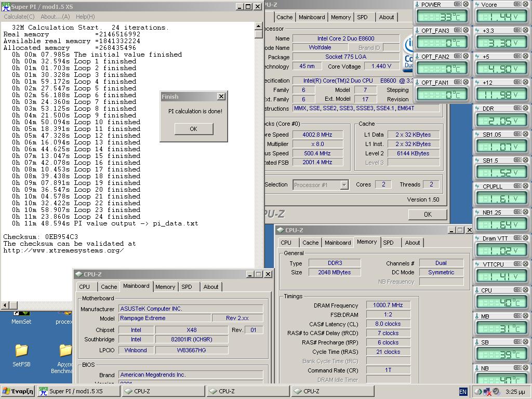532x399 pixels.
Task: Open the Calculate(C) menu in Super PI
Action: point(19,17)
